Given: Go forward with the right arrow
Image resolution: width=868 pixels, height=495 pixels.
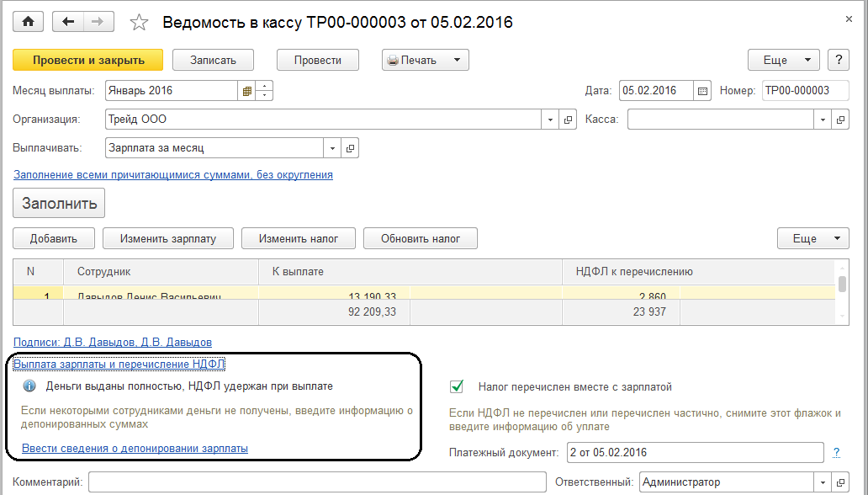Looking at the screenshot, I should 98,22.
